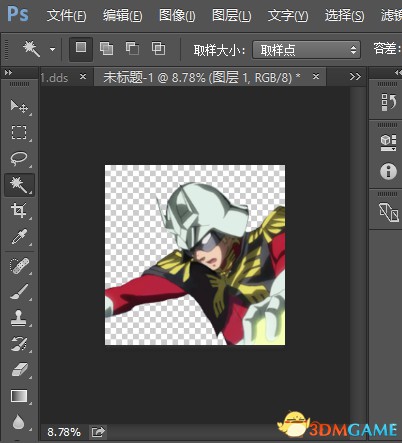Open the 取样大小 sample size dropdown
This screenshot has width=402, height=443.
(x=306, y=50)
